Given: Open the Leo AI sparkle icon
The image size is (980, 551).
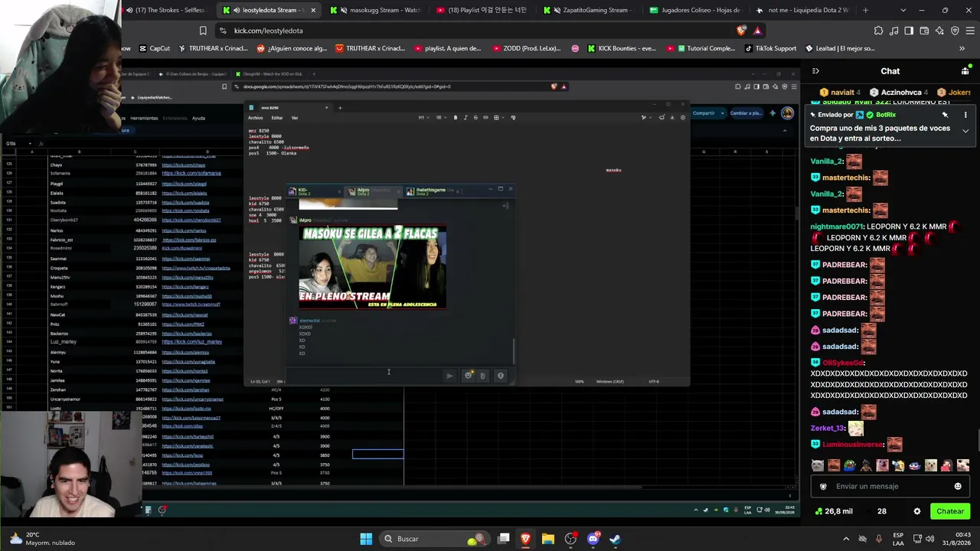Looking at the screenshot, I should point(939,31).
